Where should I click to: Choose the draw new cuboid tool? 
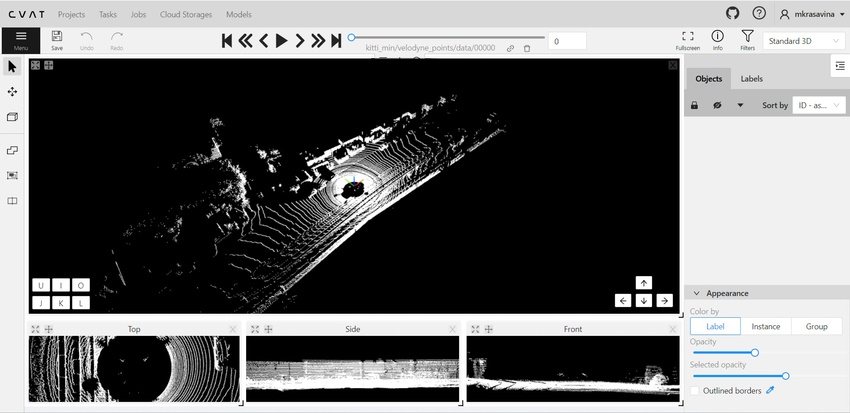[12, 117]
